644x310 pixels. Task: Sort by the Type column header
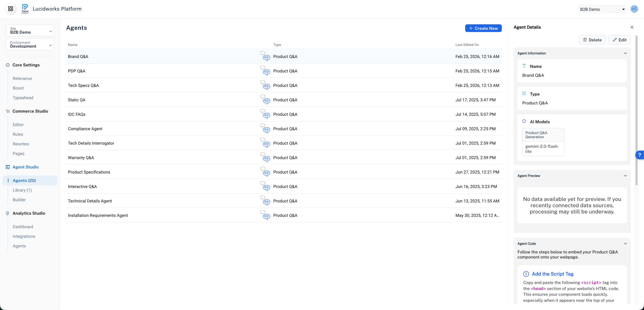point(277,45)
